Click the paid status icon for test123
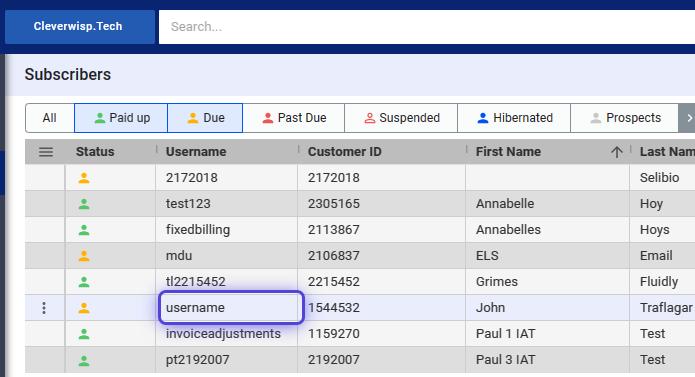The width and height of the screenshot is (695, 377). click(x=84, y=204)
